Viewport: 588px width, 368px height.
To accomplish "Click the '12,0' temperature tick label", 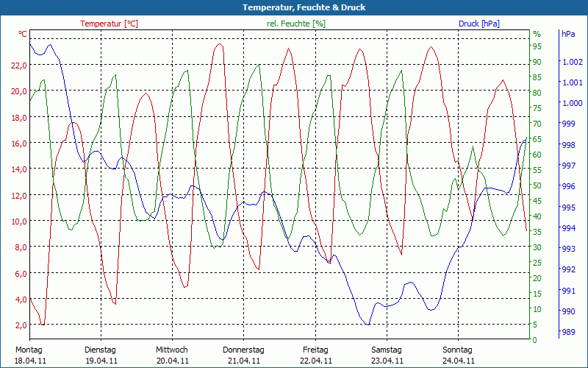I will 20,196.
